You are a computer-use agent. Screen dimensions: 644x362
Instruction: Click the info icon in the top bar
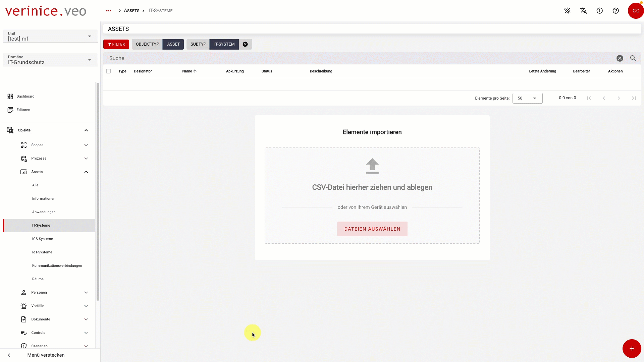(x=600, y=10)
